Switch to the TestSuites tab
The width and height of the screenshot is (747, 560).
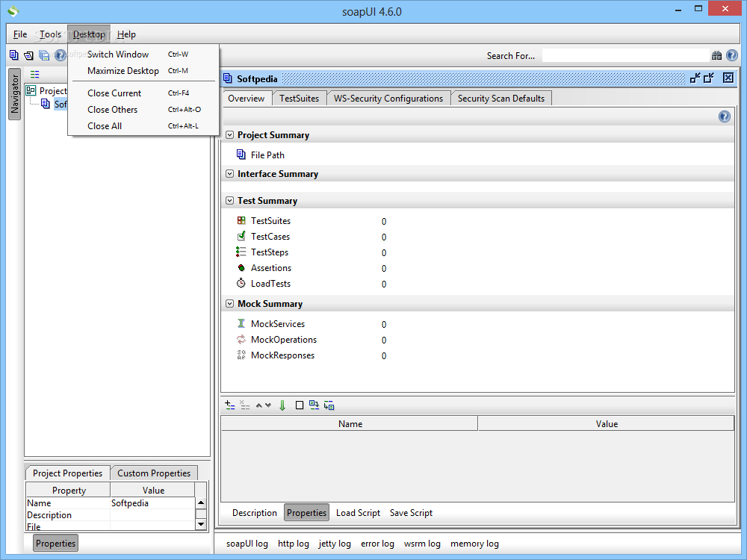300,98
